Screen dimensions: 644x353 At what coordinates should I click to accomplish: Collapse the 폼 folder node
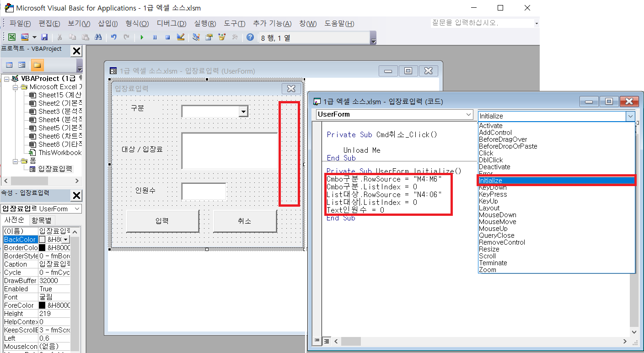point(15,161)
